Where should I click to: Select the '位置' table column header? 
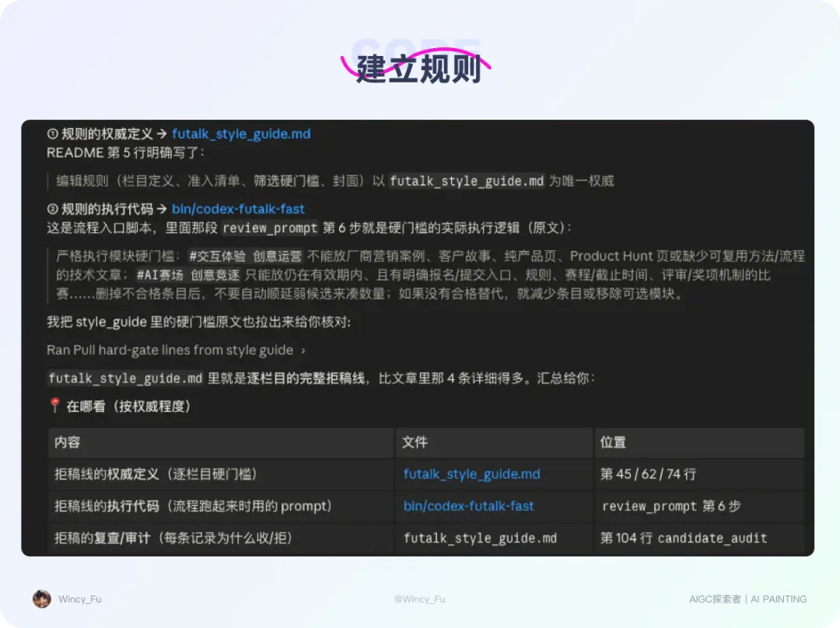tap(699, 442)
